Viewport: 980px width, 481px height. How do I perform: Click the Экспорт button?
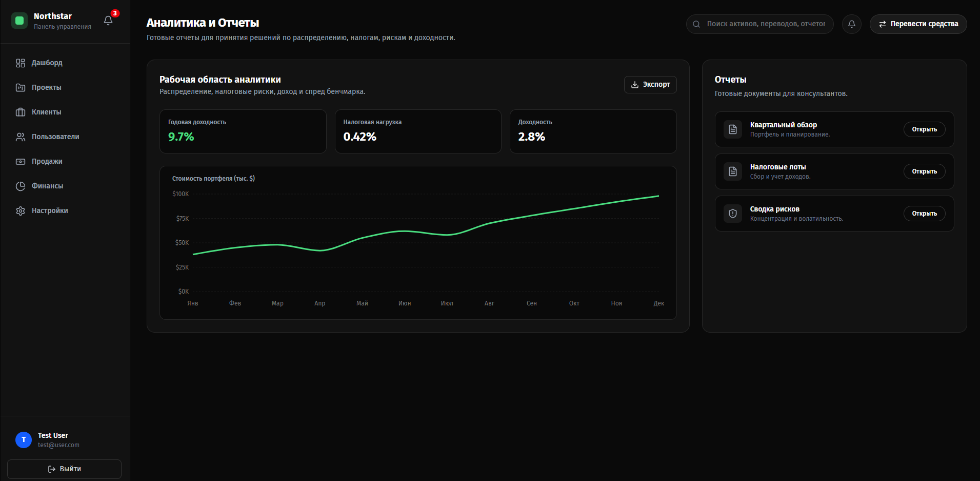(650, 85)
